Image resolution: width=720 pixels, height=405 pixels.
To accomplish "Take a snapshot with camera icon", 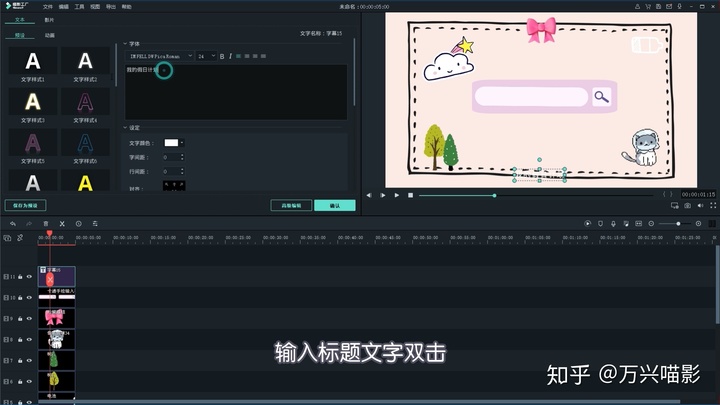I will point(687,206).
